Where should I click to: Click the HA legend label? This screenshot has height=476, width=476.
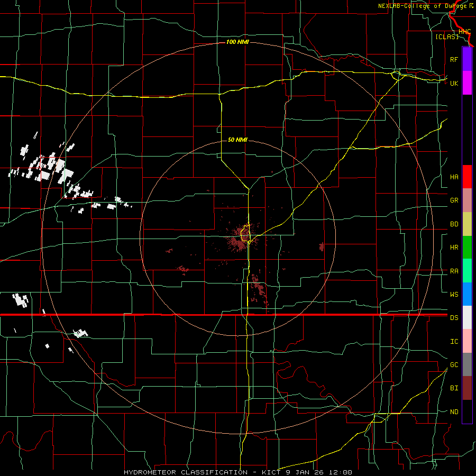454,177
